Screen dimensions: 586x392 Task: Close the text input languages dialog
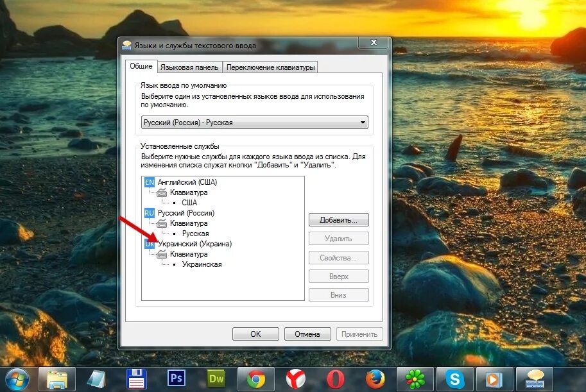tap(374, 42)
